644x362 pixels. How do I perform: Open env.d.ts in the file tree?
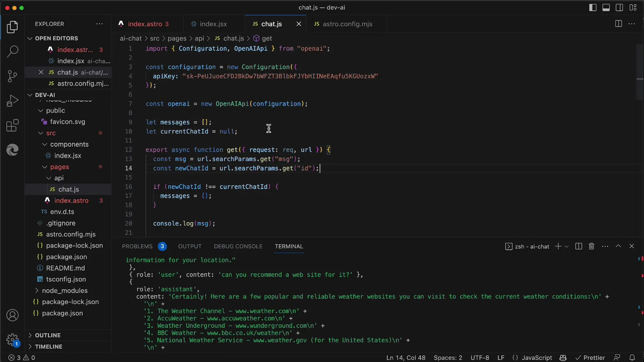68,212
